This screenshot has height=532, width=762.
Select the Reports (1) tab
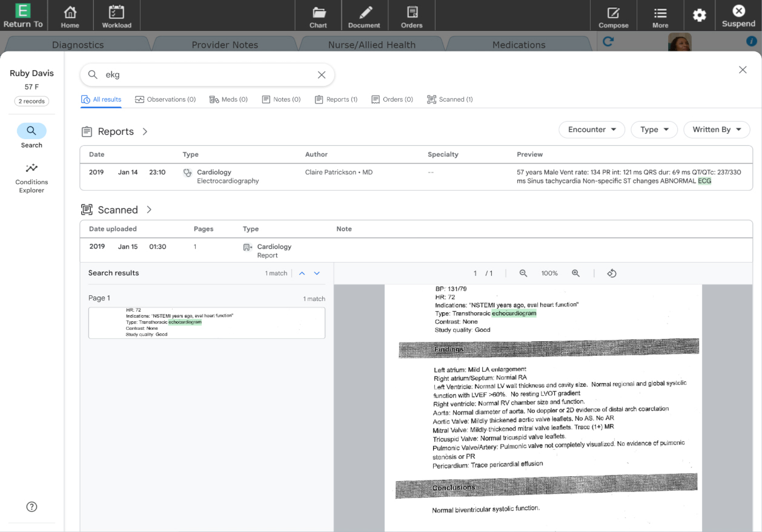(336, 99)
